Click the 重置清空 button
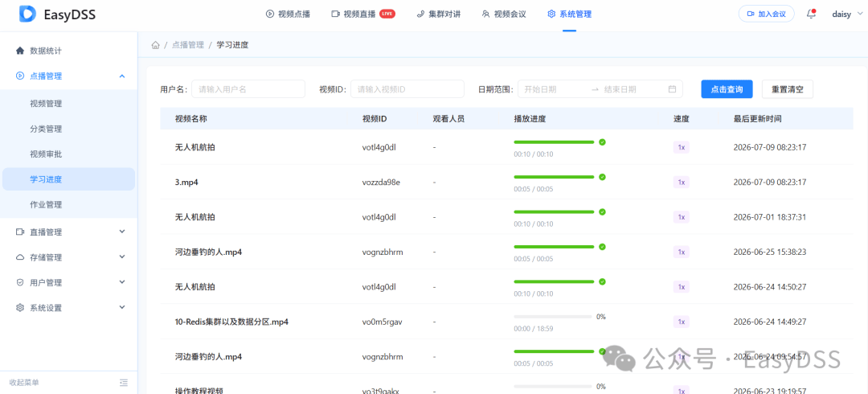 [x=787, y=89]
